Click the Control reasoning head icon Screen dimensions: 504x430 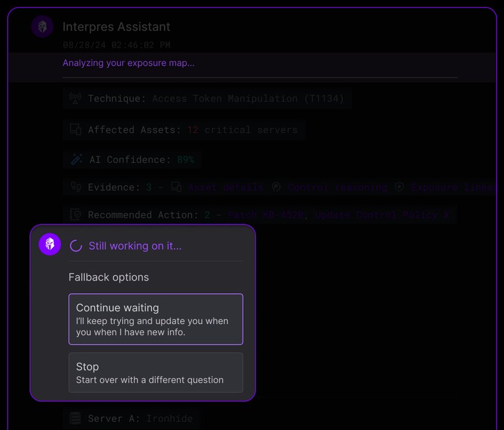(x=276, y=187)
